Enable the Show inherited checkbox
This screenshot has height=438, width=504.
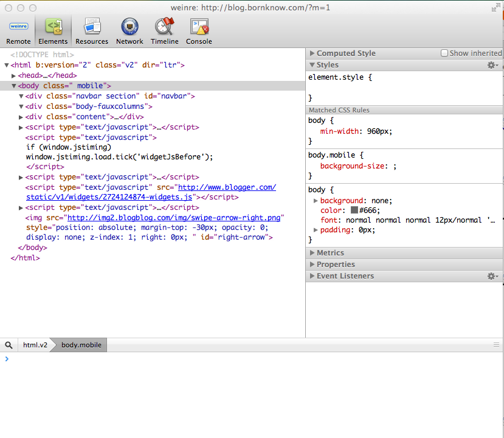point(444,54)
